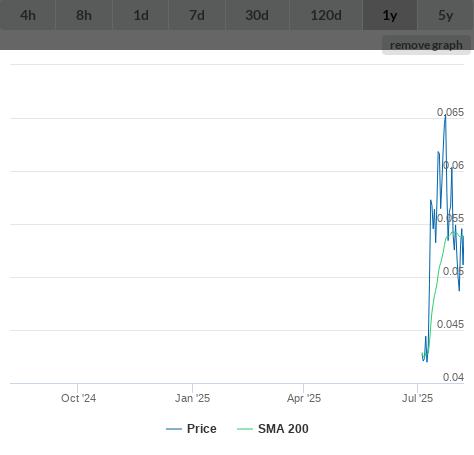The height and width of the screenshot is (455, 474).
Task: Click the 0.04 y-axis value label
Action: (453, 377)
